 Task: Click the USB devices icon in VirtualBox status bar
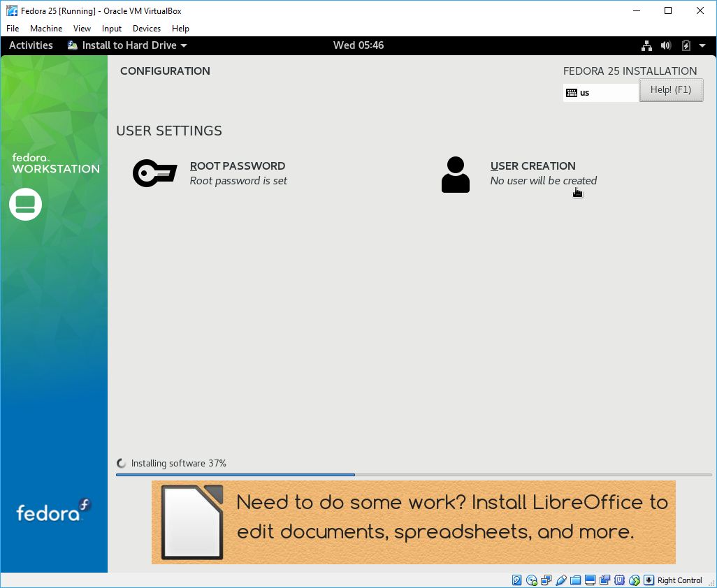pyautogui.click(x=560, y=580)
